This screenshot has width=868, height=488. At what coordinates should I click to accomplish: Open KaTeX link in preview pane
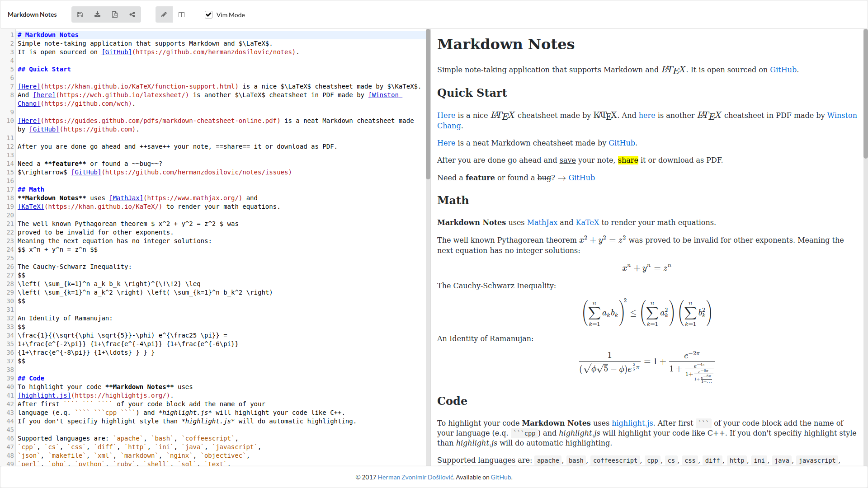point(587,222)
